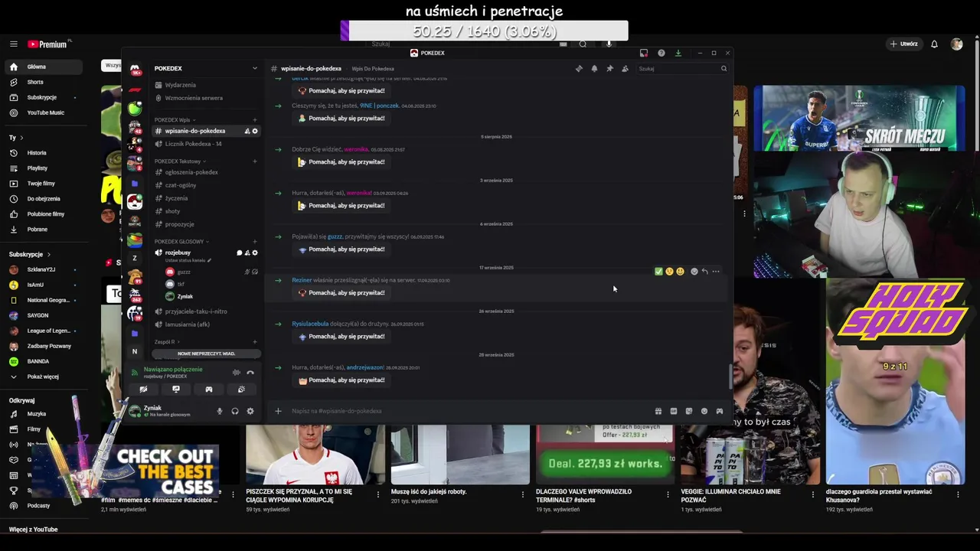Toggle noise suppression icon in voice panel

237,373
